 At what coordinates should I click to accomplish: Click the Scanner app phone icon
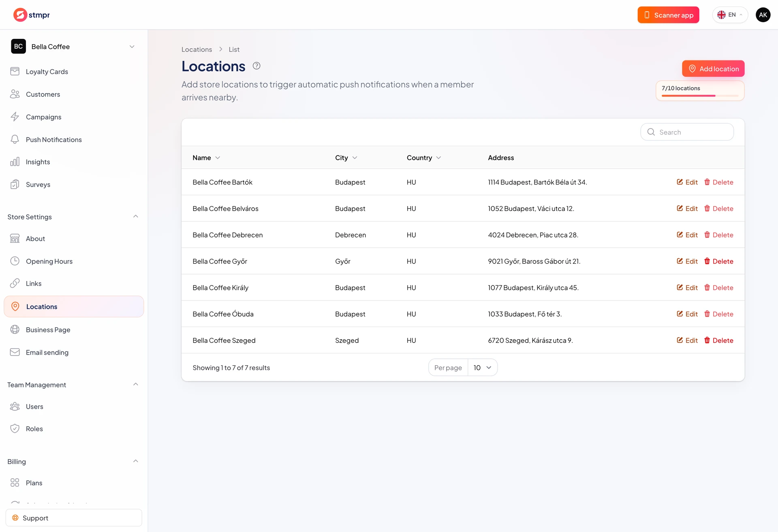point(647,15)
